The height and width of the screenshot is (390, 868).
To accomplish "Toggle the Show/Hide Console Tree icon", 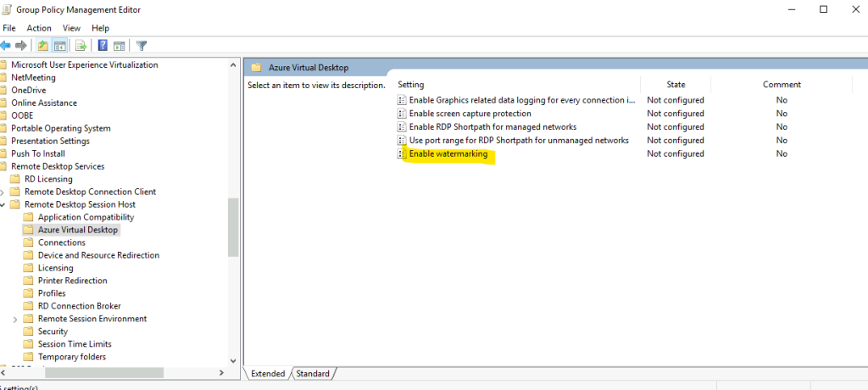I will click(60, 46).
